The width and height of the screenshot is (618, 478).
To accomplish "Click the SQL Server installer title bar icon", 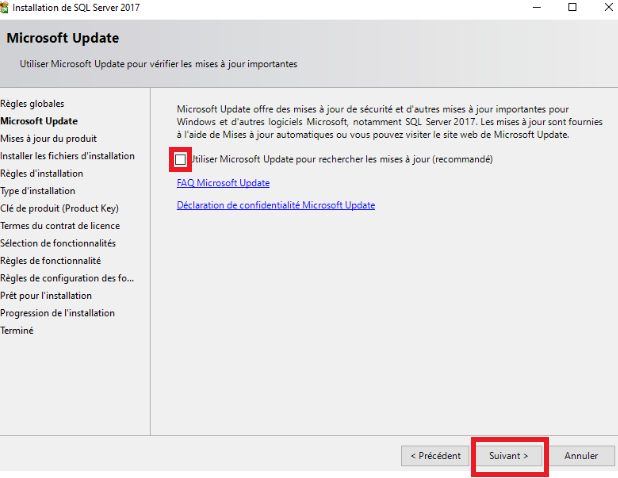I will coord(4,7).
